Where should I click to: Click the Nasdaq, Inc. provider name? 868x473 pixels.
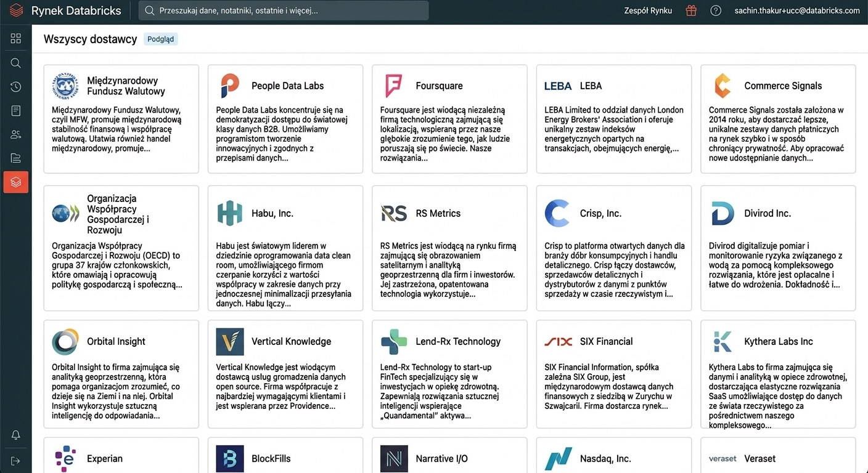point(605,459)
